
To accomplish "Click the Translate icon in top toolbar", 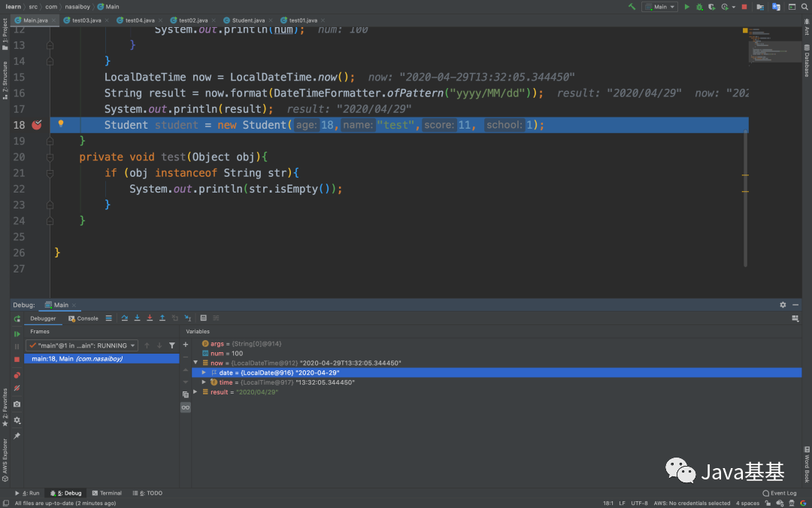I will click(776, 7).
